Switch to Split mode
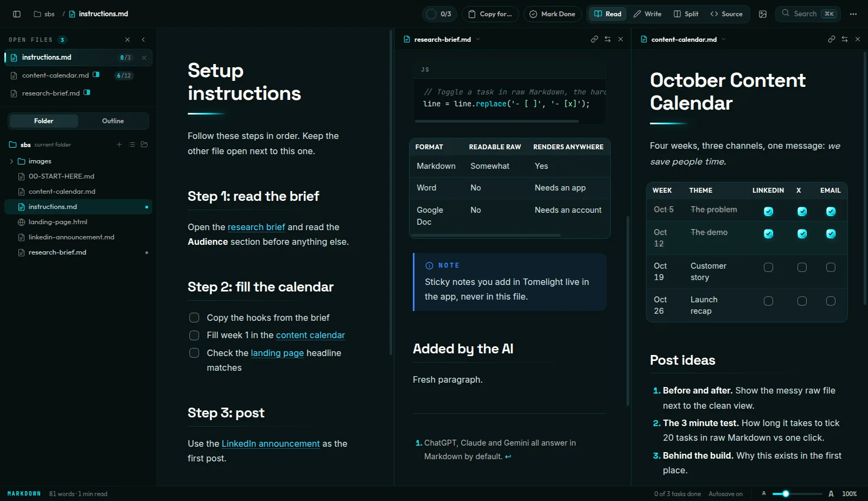868x501 pixels. 686,14
